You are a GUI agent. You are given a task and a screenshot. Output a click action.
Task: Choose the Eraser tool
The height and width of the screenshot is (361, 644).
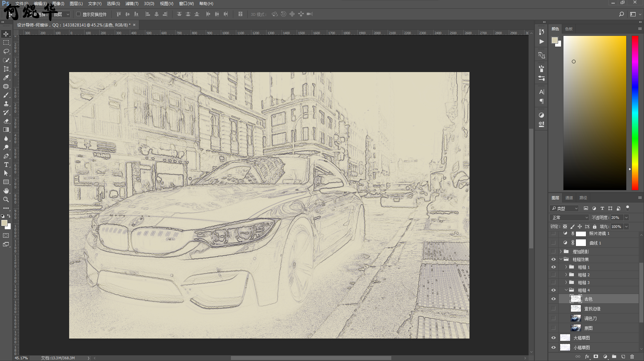[x=6, y=121]
